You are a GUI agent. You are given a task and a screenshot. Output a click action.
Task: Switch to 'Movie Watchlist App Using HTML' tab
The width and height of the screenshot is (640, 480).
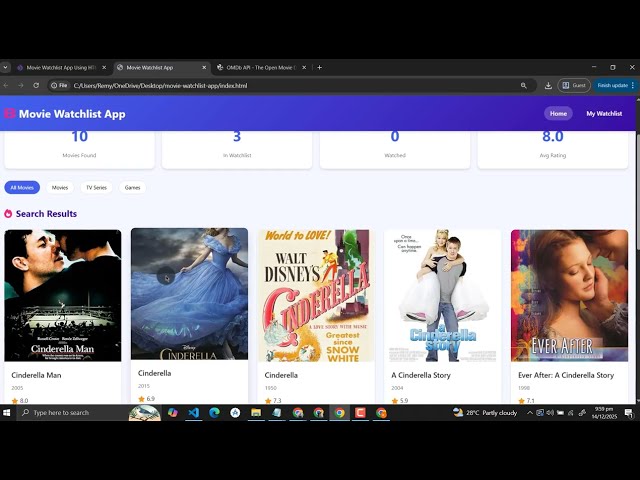coord(61,68)
